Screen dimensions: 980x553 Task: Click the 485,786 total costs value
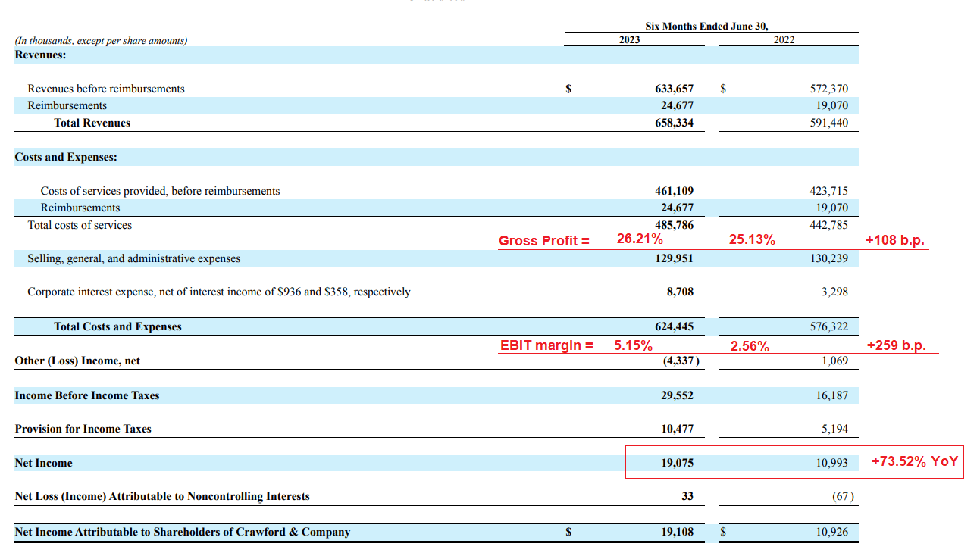coord(674,225)
